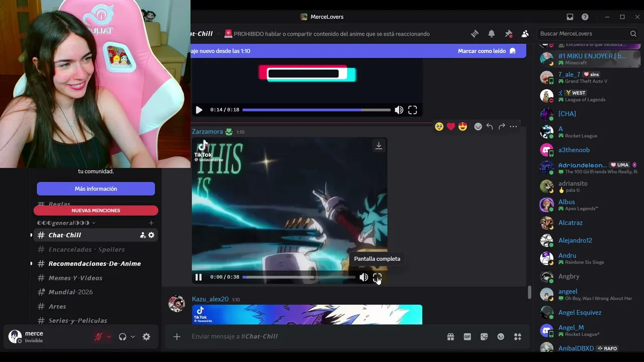Open fullscreen for the 0:18 video
This screenshot has width=644, height=362.
[x=413, y=110]
